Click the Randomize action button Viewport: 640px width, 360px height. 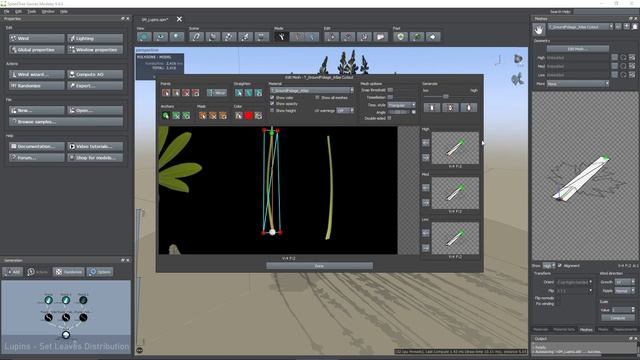tap(37, 86)
